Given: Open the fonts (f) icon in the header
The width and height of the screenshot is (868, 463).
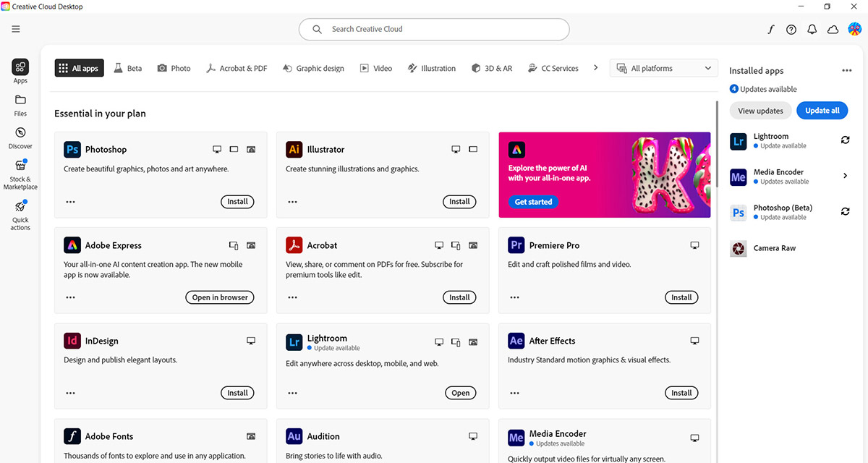Looking at the screenshot, I should click(x=771, y=30).
